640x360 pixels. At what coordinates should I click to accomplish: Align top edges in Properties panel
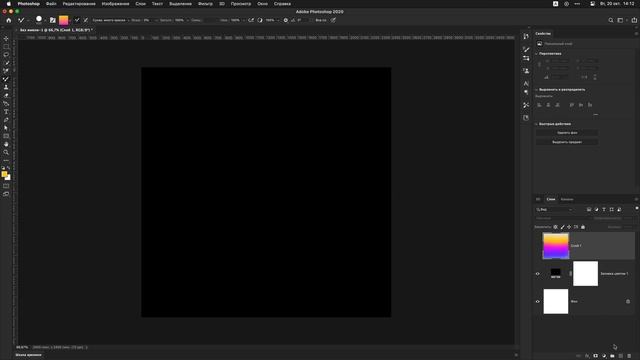(x=572, y=105)
